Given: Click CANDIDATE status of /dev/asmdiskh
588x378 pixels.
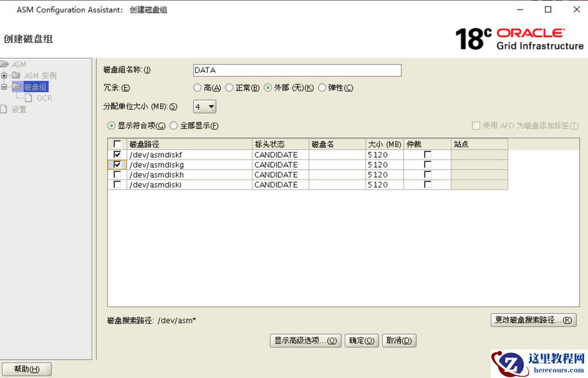Looking at the screenshot, I should [280, 174].
